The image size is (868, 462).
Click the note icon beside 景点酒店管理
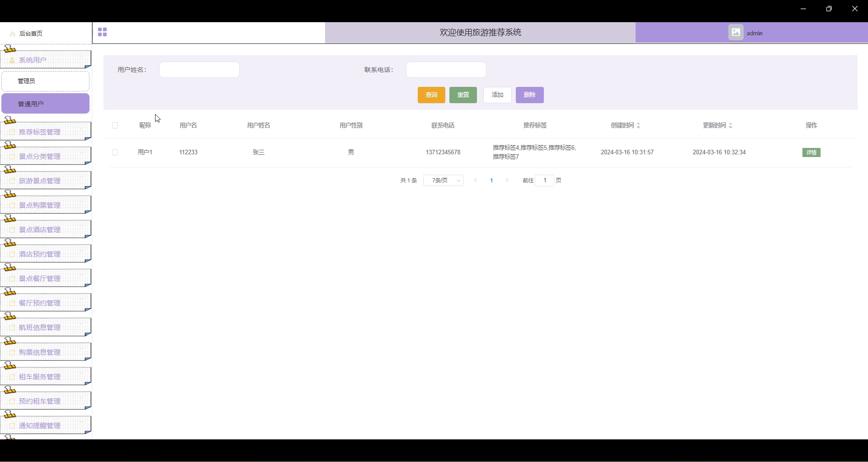coord(12,230)
